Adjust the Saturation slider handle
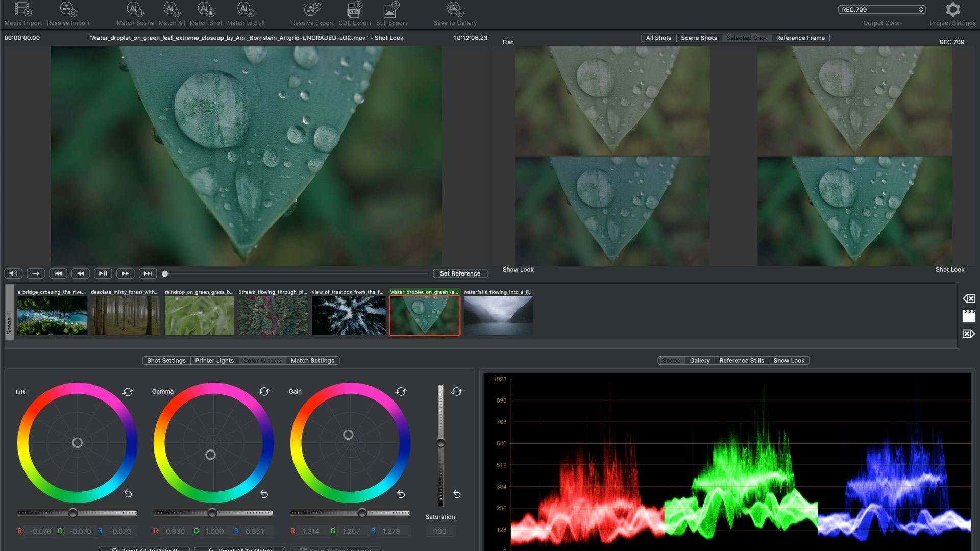 (x=440, y=442)
